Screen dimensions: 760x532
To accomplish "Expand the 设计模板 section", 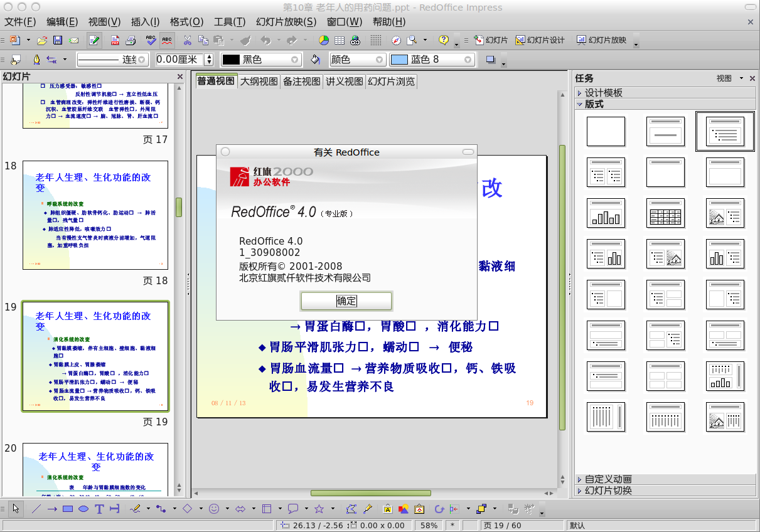I will [x=665, y=93].
